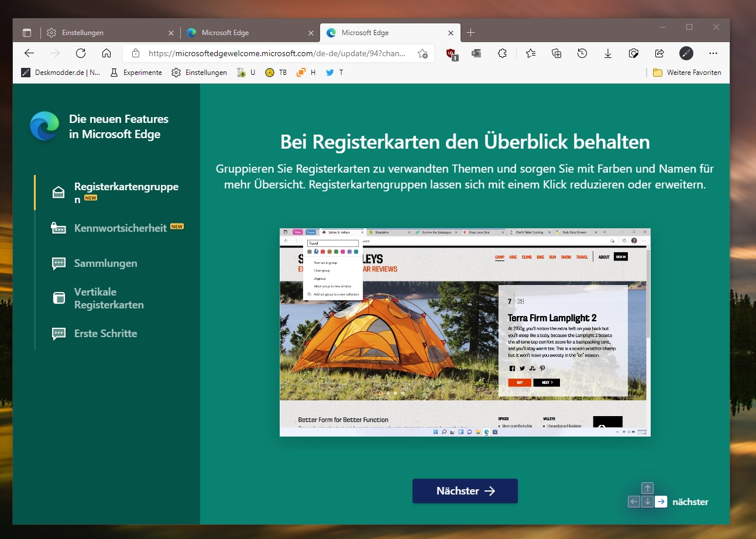Open the Experimente favorite

click(136, 73)
